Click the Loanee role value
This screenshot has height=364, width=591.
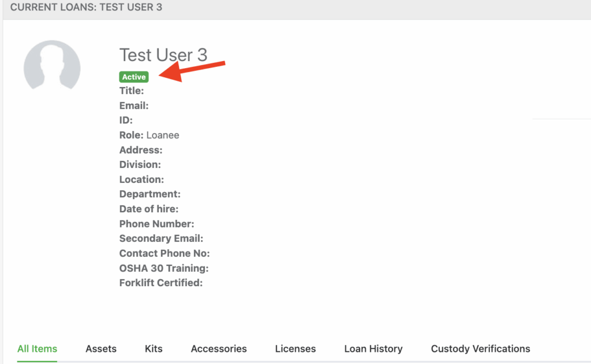pyautogui.click(x=164, y=134)
